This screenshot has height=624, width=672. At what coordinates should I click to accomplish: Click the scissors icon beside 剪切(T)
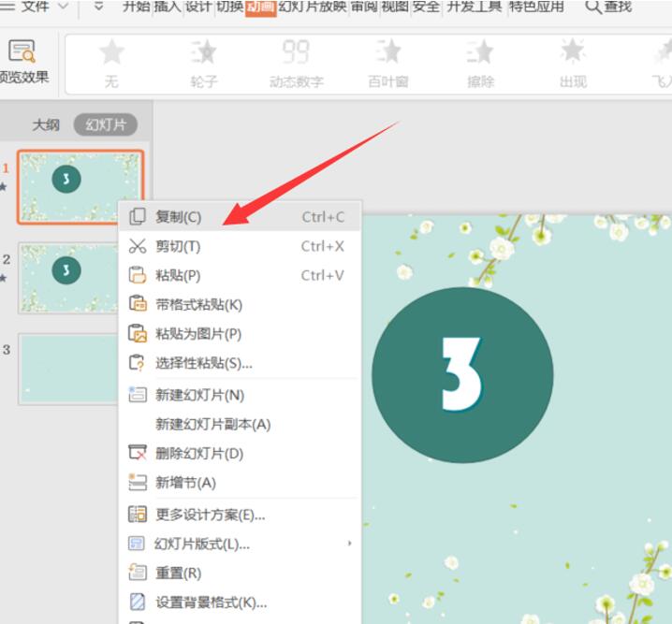click(138, 246)
